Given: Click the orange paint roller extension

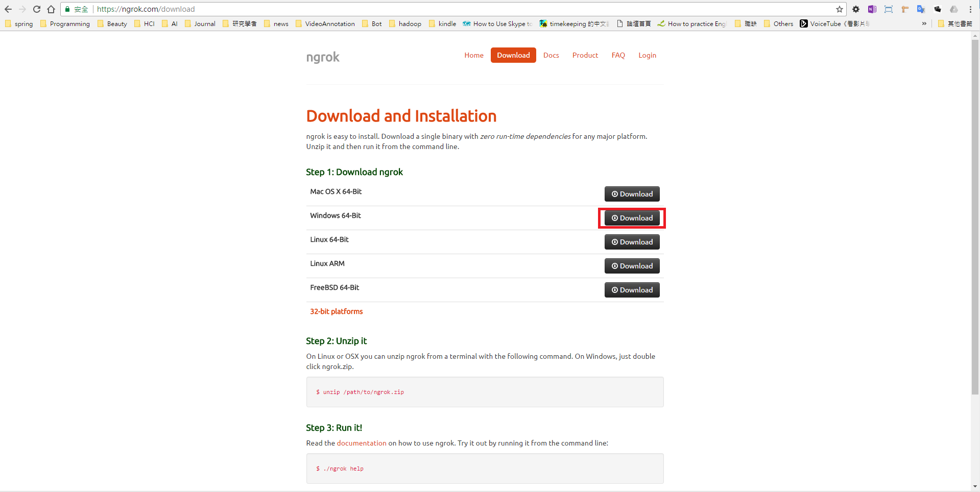Looking at the screenshot, I should coord(905,9).
